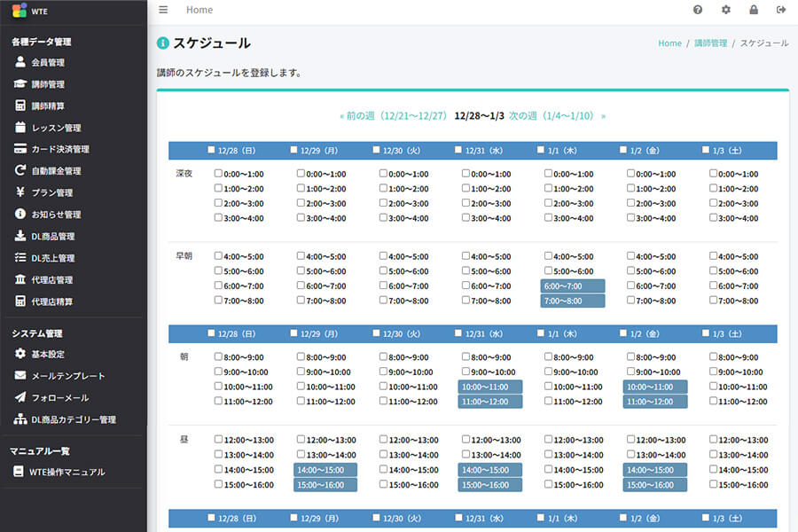
Task: Open WTE操作マニュアル menu item
Action: [x=67, y=473]
